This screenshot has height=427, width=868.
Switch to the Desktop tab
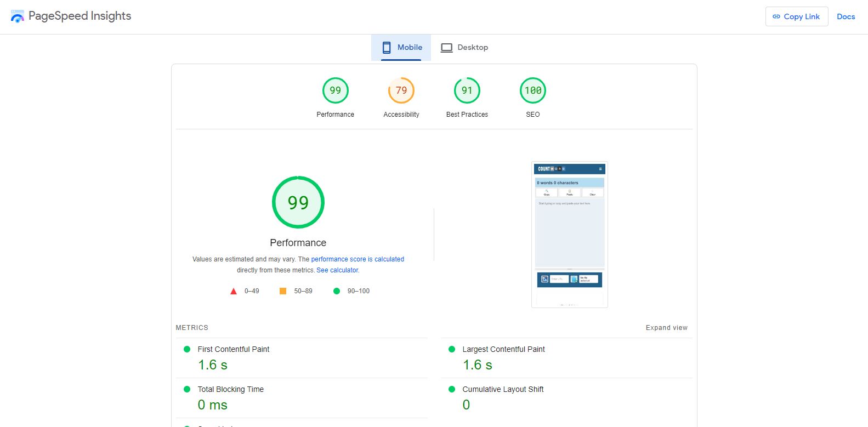point(464,48)
